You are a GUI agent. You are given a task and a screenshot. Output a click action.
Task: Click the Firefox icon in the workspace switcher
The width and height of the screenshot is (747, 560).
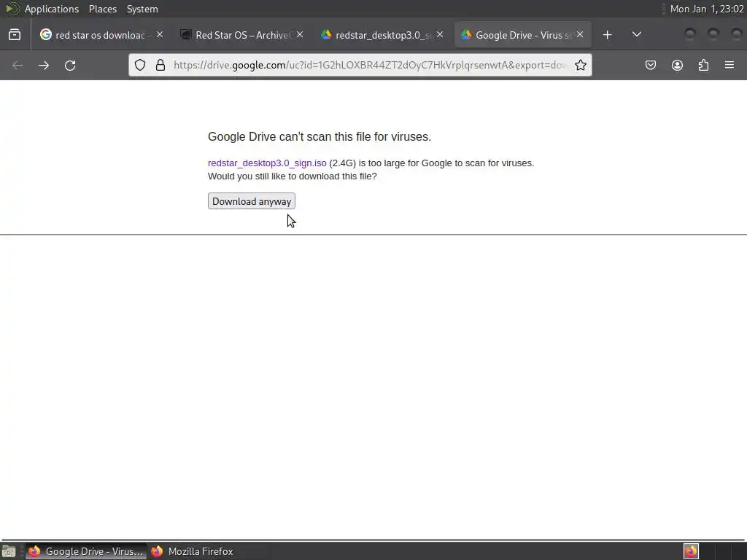pos(691,551)
